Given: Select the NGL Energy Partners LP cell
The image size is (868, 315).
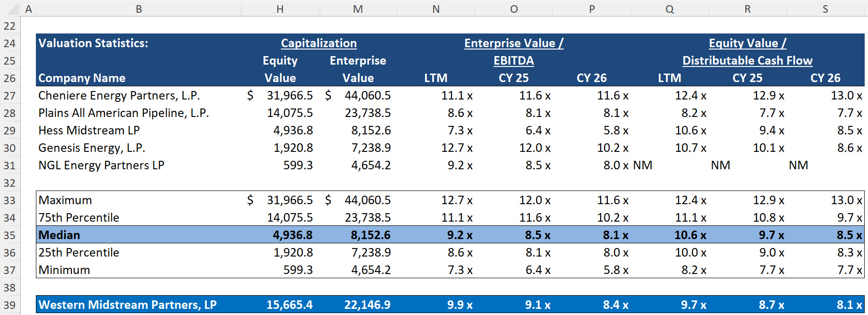Looking at the screenshot, I should point(101,165).
